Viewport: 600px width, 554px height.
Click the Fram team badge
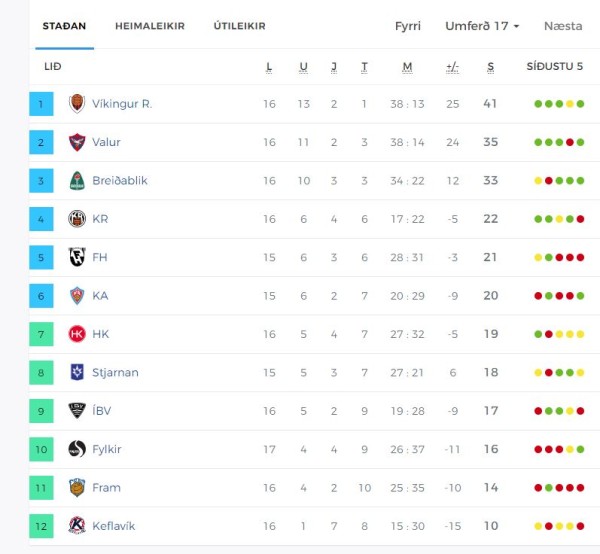tap(77, 487)
